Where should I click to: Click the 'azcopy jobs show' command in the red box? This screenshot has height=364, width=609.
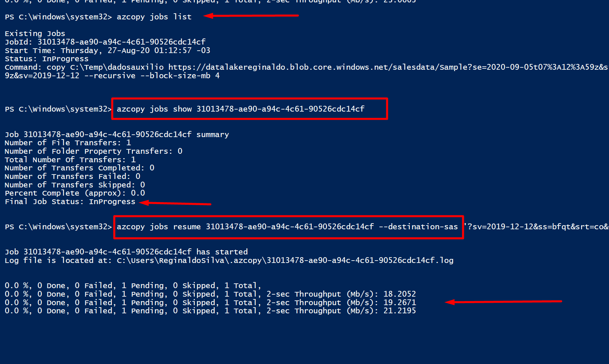240,109
